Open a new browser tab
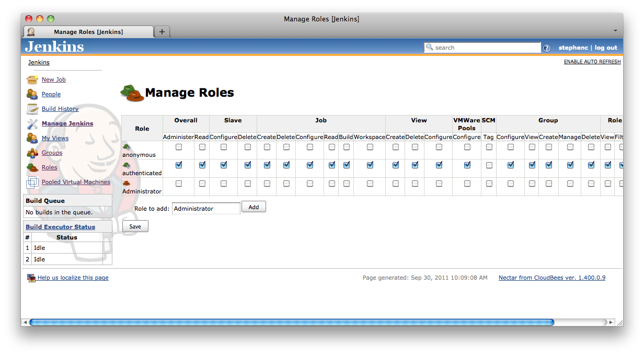644x355 pixels. (x=162, y=32)
